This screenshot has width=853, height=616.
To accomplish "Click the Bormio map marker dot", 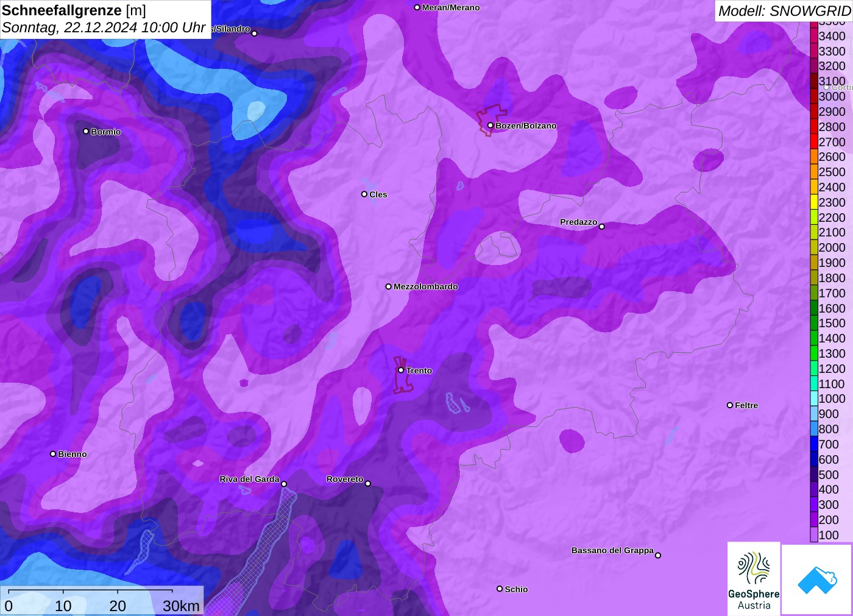I will (x=86, y=131).
